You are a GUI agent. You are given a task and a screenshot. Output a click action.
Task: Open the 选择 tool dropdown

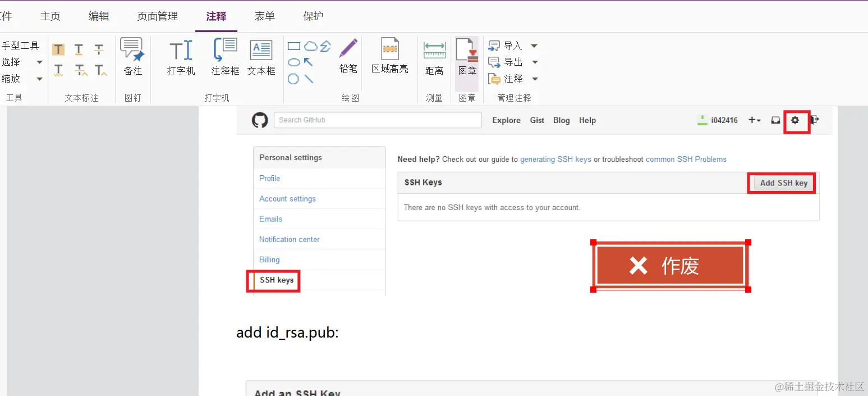(39, 62)
